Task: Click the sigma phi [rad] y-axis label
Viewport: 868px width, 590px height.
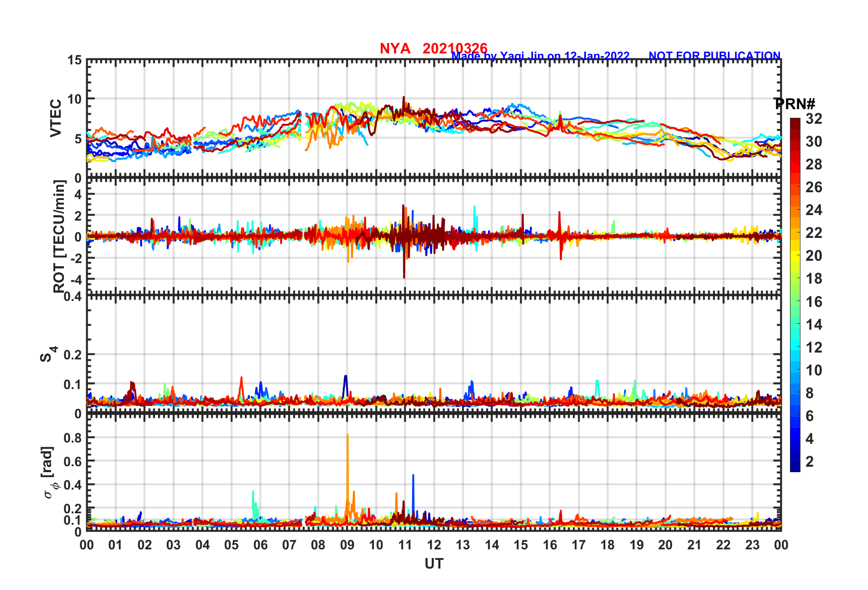Action: (x=49, y=473)
